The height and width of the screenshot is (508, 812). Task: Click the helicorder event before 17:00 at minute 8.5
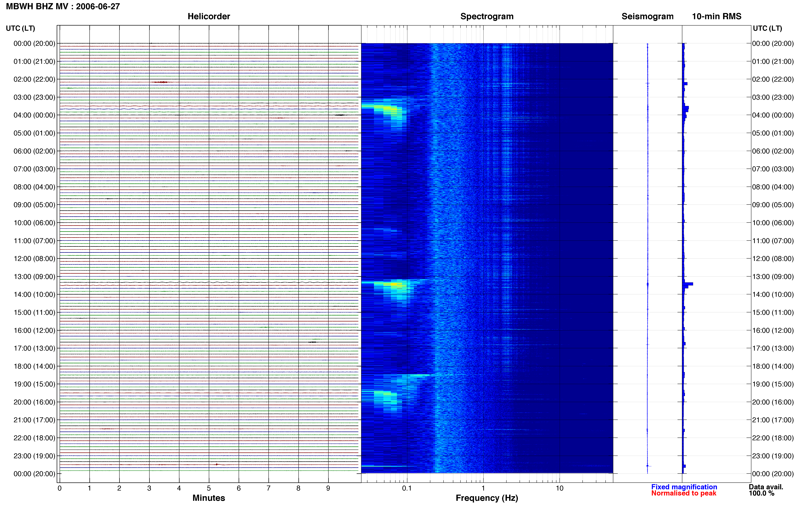click(312, 342)
